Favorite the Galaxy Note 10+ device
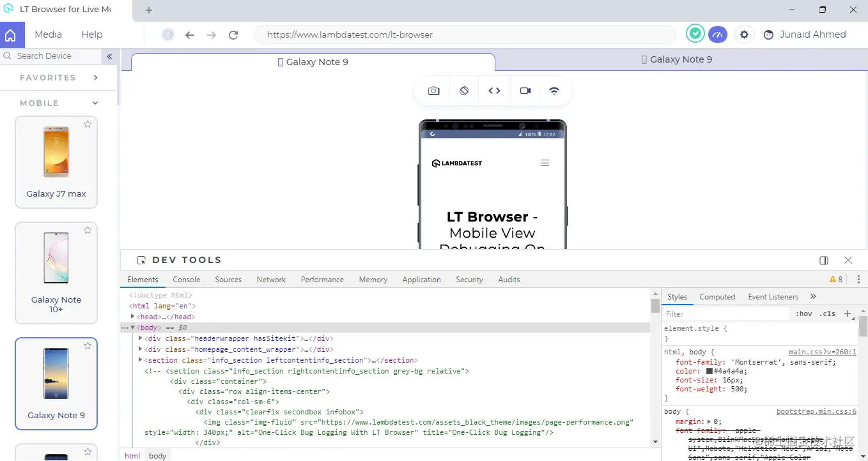Viewport: 868px width, 461px height. (x=88, y=230)
